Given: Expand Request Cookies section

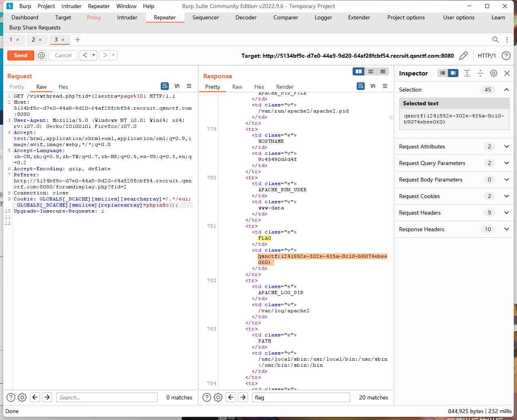Looking at the screenshot, I should click(x=506, y=196).
